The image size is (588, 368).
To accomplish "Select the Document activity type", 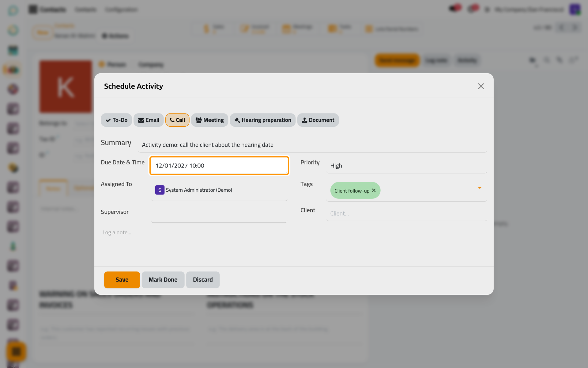I will click(318, 120).
